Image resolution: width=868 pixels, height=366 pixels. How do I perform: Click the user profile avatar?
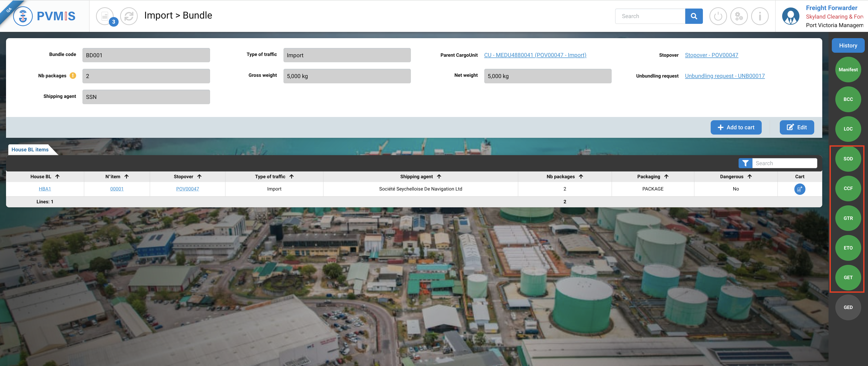point(791,16)
